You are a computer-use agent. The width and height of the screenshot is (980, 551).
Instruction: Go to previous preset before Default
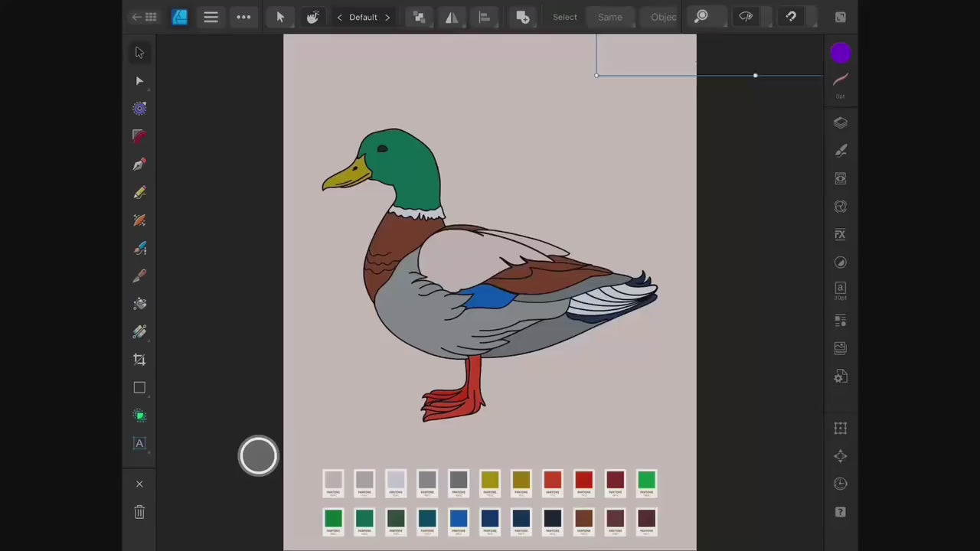339,17
